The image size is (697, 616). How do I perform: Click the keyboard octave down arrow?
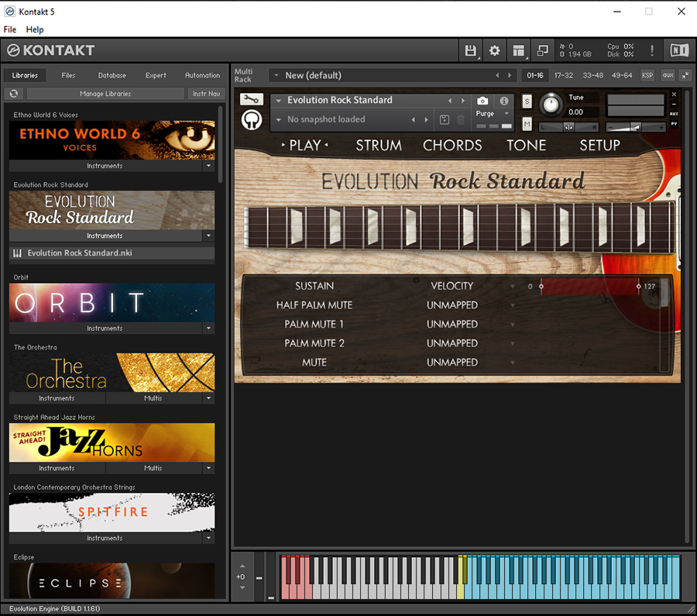(242, 587)
